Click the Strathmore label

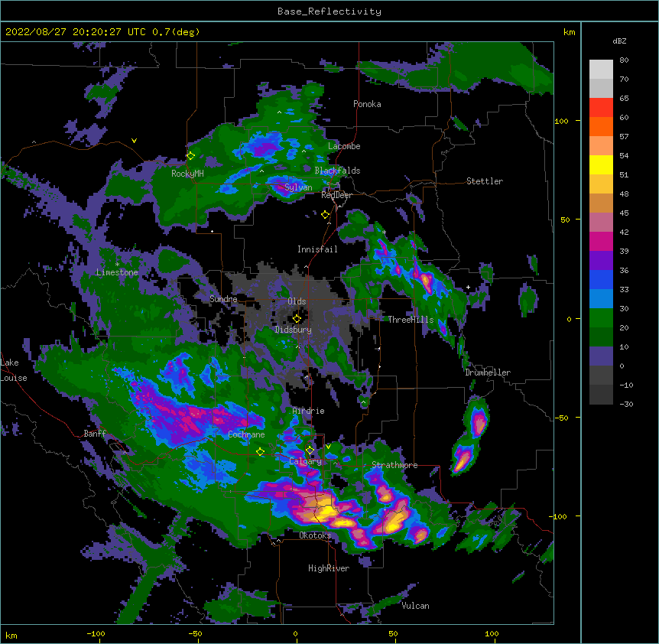pyautogui.click(x=394, y=465)
